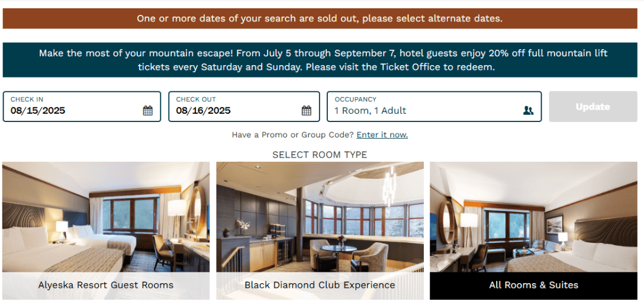
Task: Click the CHECK OUT field label
Action: pyautogui.click(x=196, y=100)
